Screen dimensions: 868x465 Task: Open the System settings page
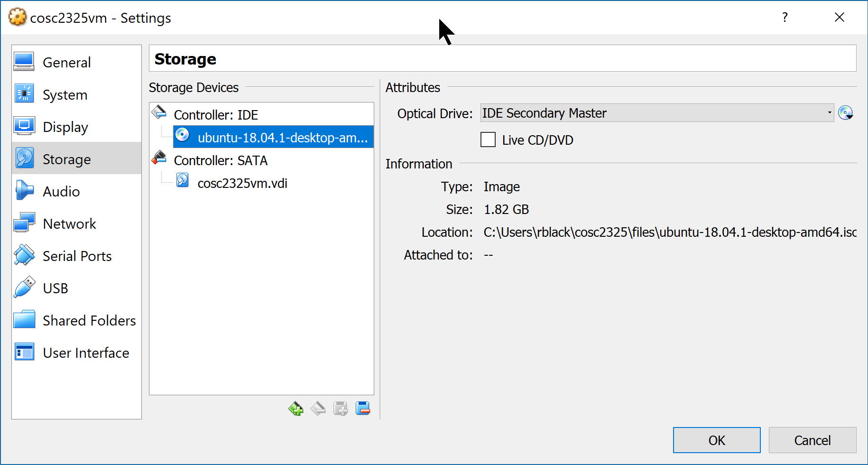coord(76,94)
